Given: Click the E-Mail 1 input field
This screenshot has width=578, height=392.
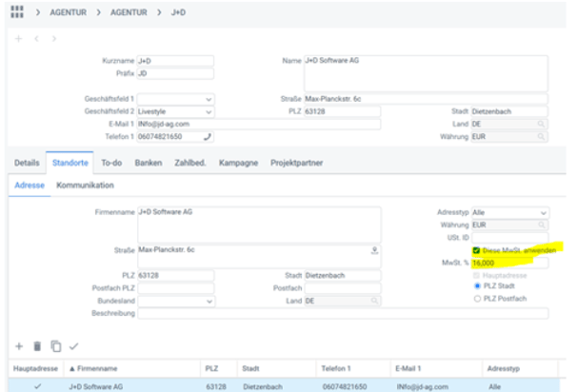Looking at the screenshot, I should click(x=258, y=124).
